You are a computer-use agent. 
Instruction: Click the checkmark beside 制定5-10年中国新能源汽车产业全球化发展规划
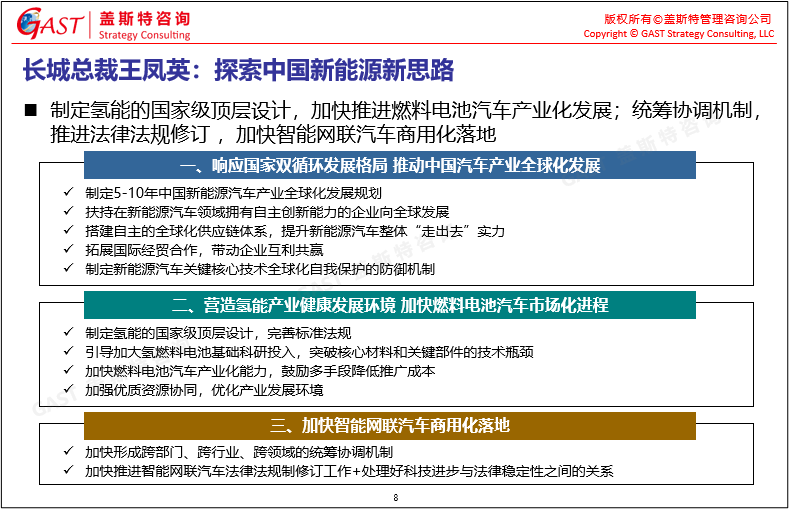[68, 193]
